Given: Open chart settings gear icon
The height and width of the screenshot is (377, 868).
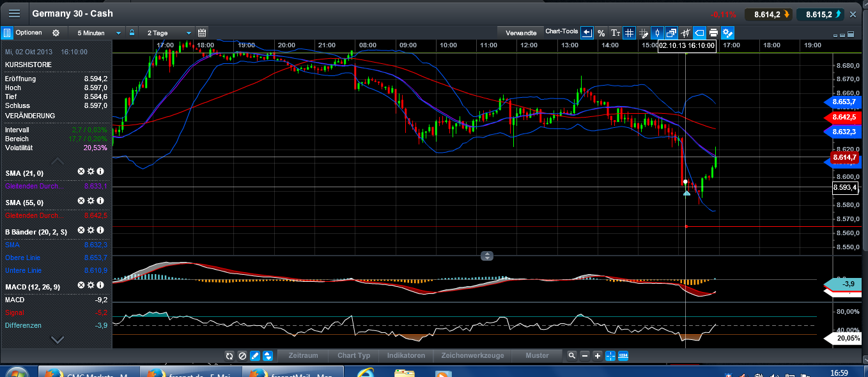Looking at the screenshot, I should tap(56, 33).
